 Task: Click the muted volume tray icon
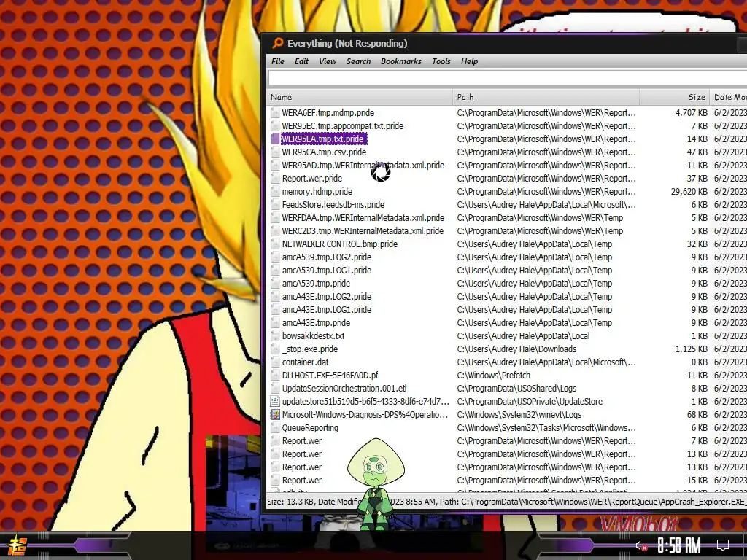pos(641,545)
